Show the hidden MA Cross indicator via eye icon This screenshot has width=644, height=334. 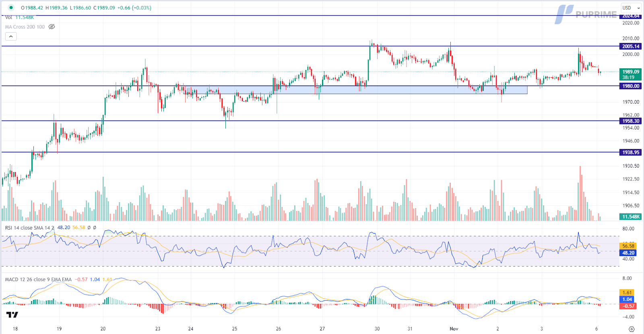point(52,27)
